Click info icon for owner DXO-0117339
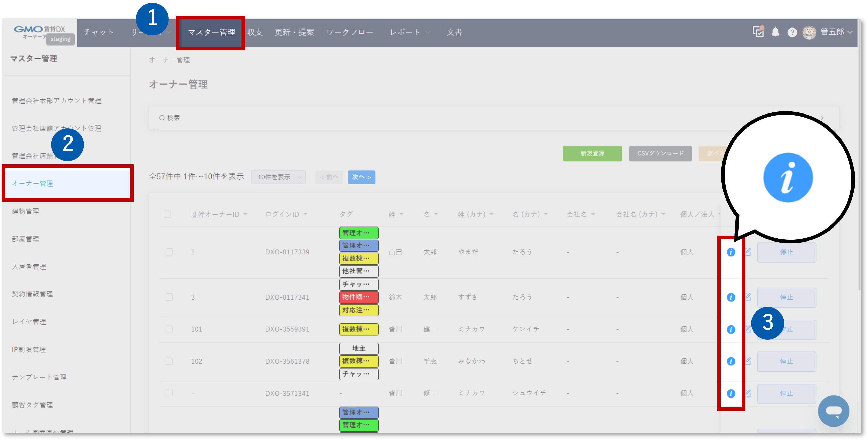Viewport: 868px width, 440px height. [731, 252]
